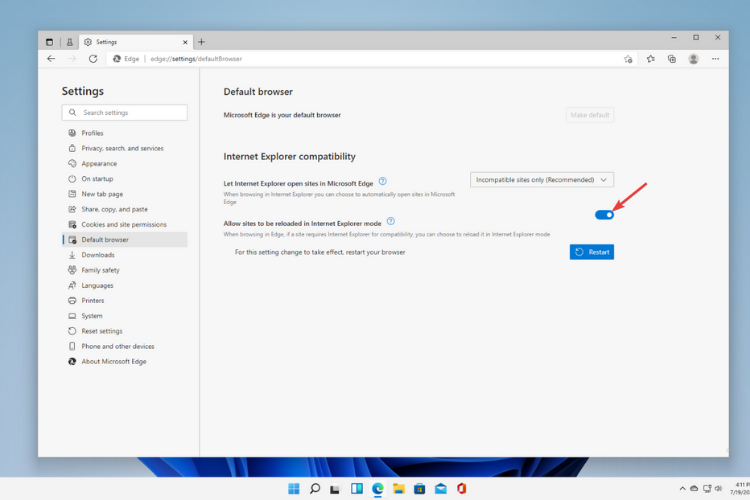750x500 pixels.
Task: Expand the Incompatible sites only dropdown
Action: click(x=541, y=180)
